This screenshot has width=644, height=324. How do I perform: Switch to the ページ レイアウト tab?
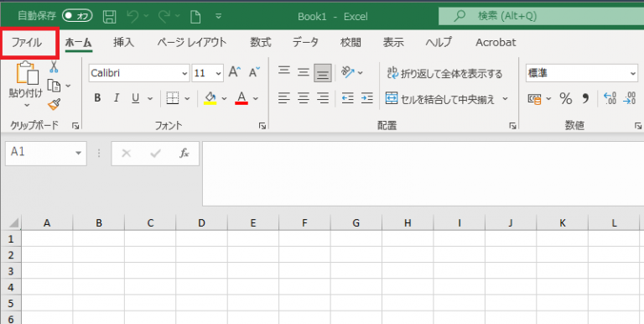(x=192, y=42)
